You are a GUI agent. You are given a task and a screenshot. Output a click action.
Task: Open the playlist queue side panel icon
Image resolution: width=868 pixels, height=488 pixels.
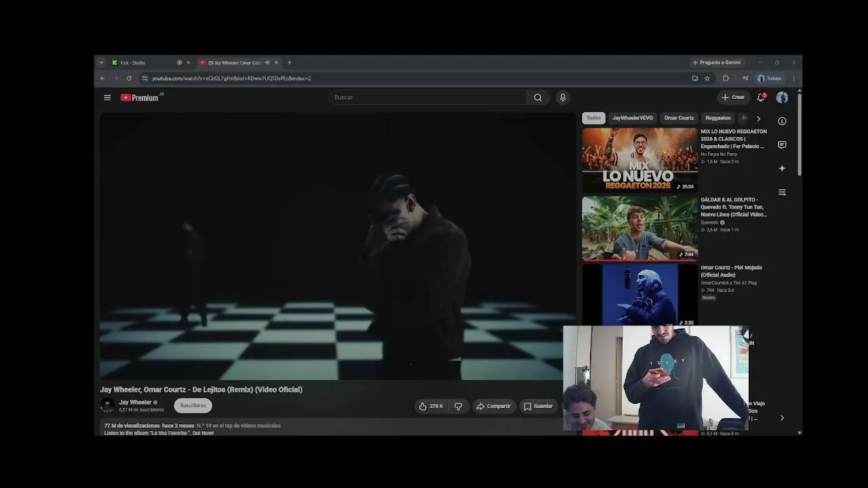[x=782, y=192]
